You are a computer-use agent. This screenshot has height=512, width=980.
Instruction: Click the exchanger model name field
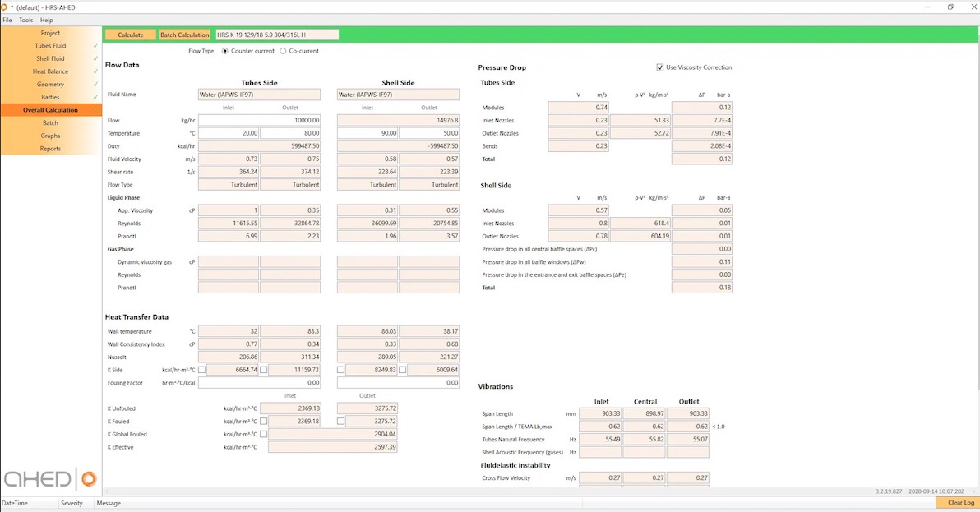(277, 35)
